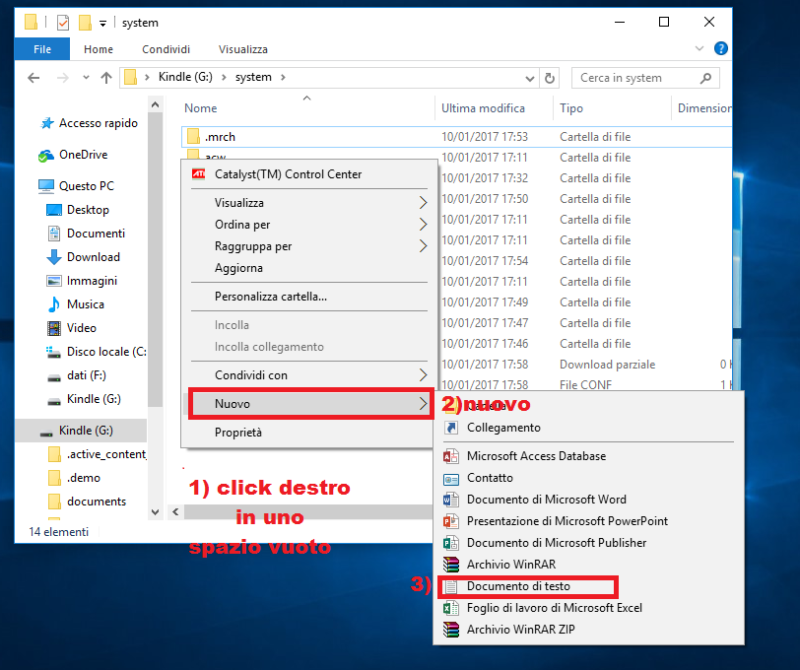Expand the Visualizza submenu
This screenshot has width=800, height=670.
[x=310, y=202]
